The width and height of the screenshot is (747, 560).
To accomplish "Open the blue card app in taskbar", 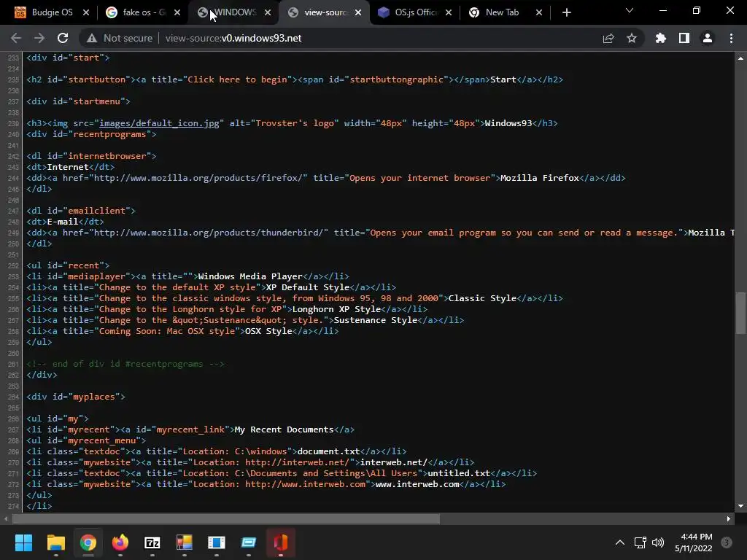I will tap(249, 542).
